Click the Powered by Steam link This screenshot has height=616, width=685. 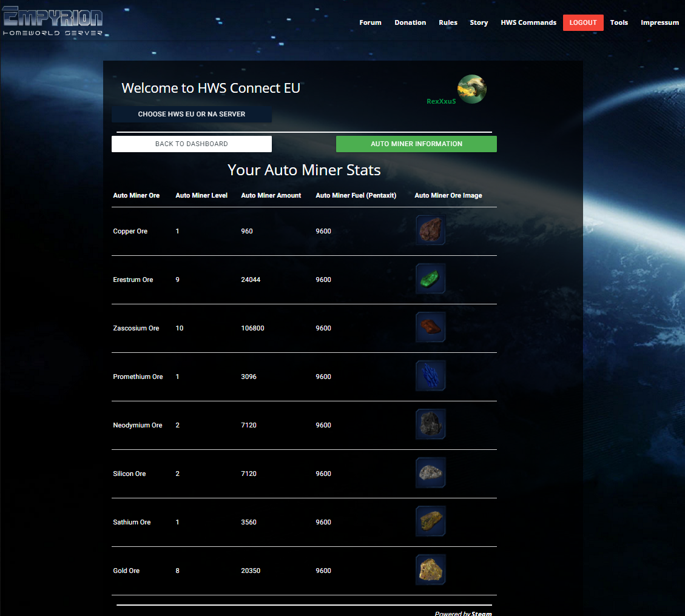(x=463, y=614)
